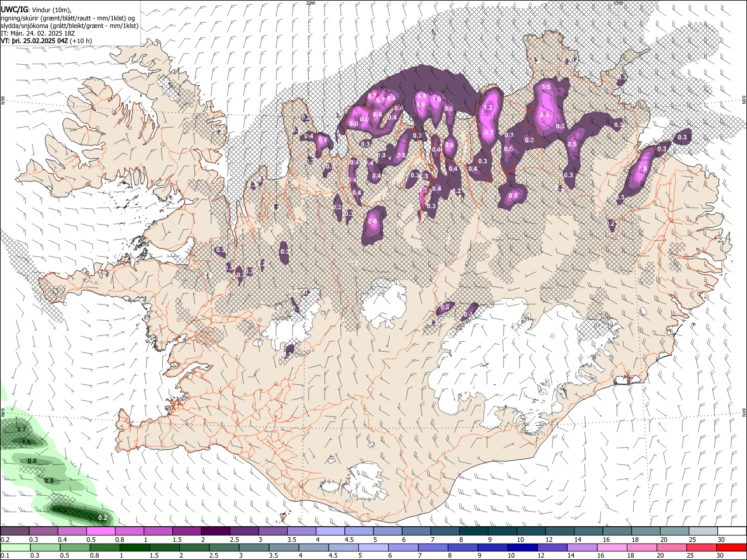Click the '0.1' label in rain legend

pos(5,555)
